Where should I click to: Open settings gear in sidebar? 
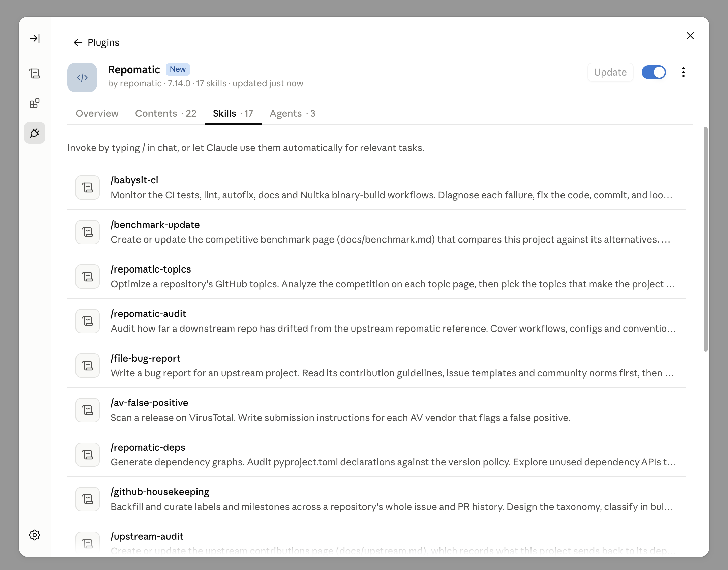coord(35,535)
